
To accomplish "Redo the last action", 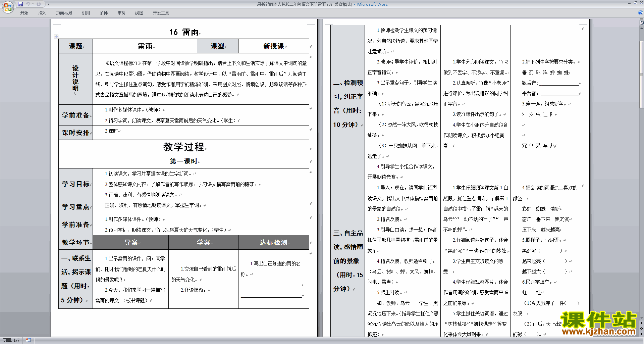I will (x=39, y=4).
